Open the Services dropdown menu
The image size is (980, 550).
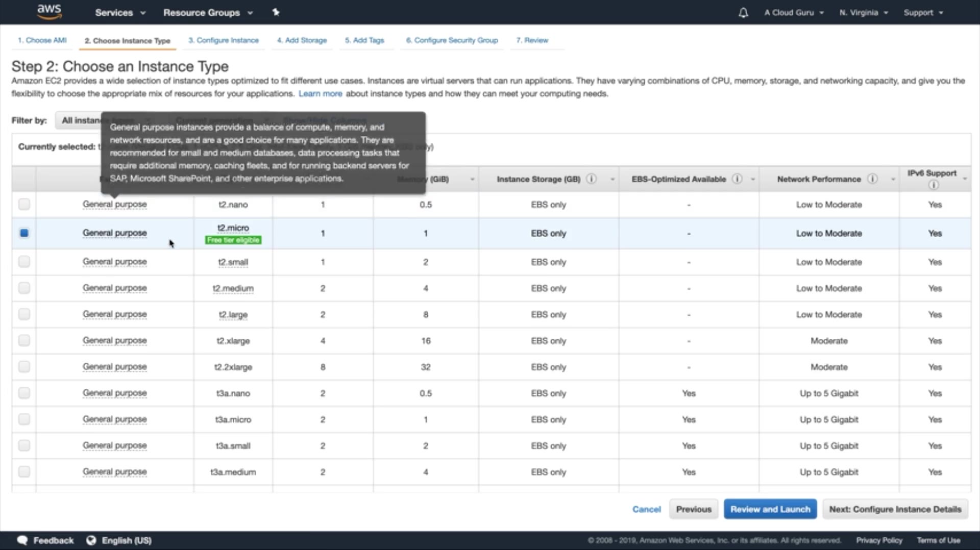(120, 13)
